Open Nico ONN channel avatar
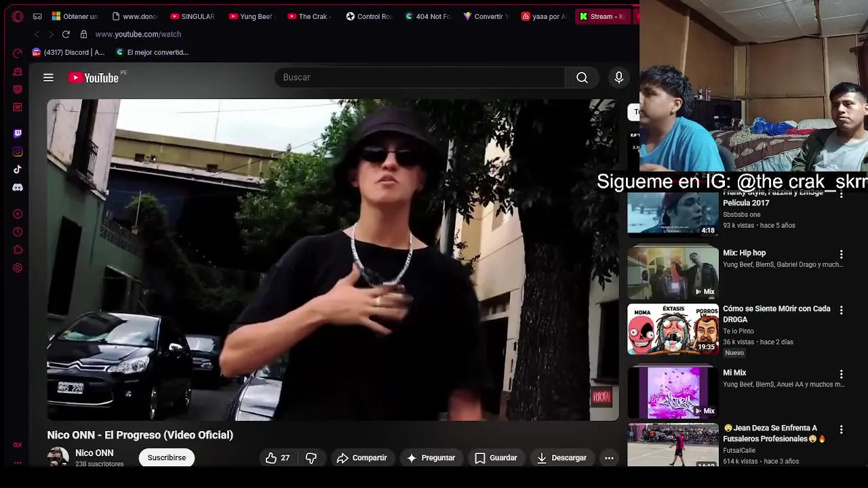 click(58, 457)
